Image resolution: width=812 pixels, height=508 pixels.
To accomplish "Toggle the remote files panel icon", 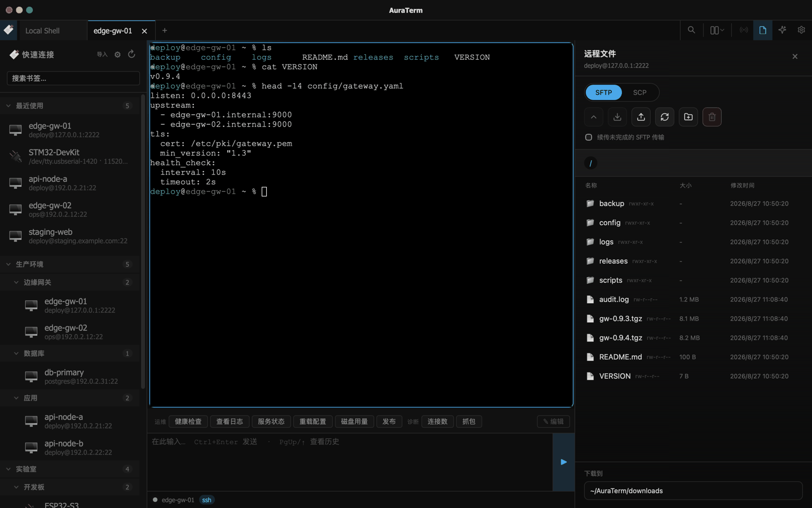I will [763, 30].
